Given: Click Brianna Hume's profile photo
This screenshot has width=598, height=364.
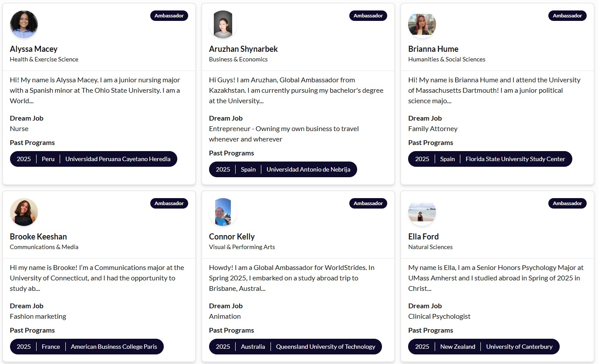Looking at the screenshot, I should pyautogui.click(x=422, y=24).
